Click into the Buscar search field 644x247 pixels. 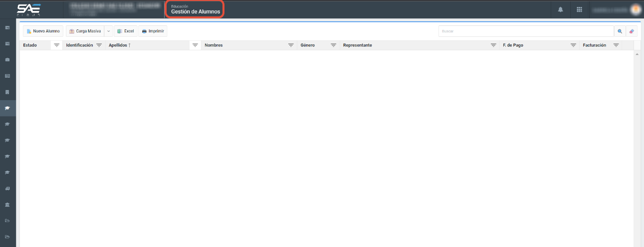point(526,31)
